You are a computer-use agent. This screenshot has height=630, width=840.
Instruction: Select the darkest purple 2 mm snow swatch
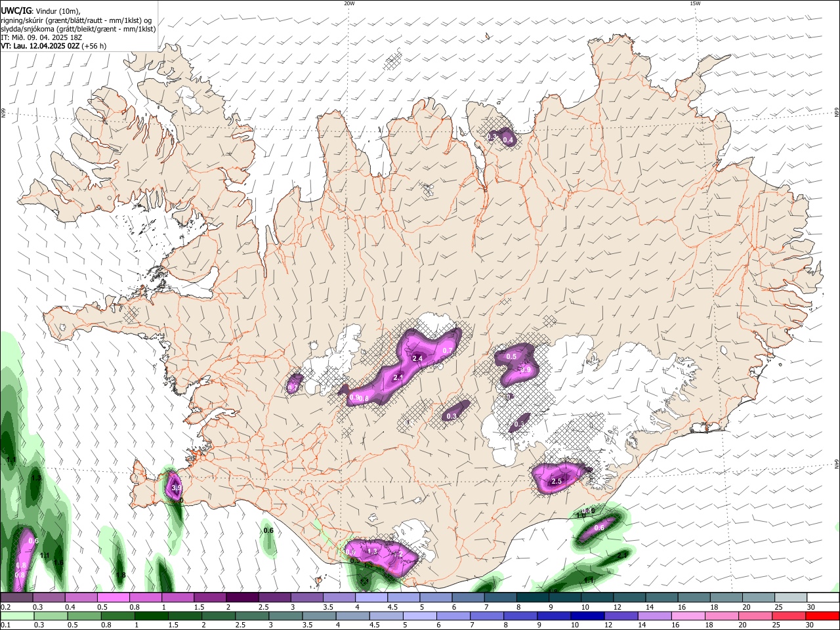(x=241, y=598)
